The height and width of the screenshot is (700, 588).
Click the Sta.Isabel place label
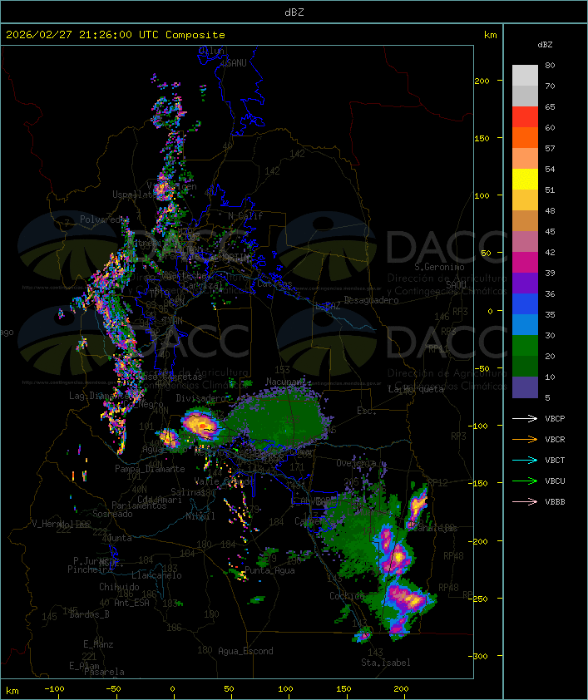pyautogui.click(x=386, y=663)
